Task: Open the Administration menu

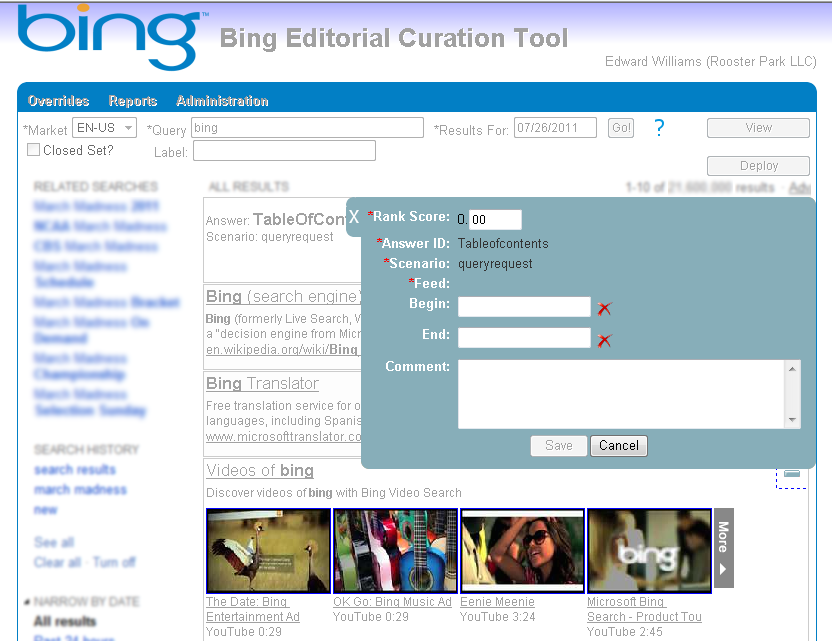Action: tap(222, 101)
